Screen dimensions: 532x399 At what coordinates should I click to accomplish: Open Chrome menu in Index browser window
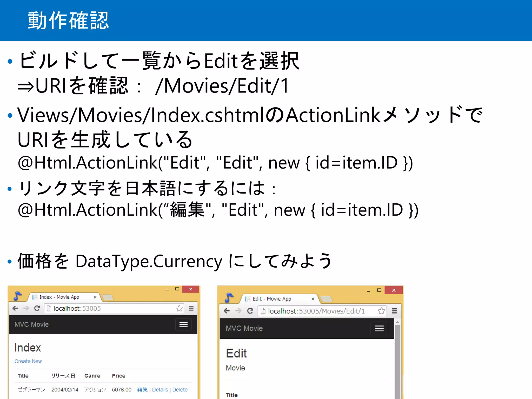(191, 308)
